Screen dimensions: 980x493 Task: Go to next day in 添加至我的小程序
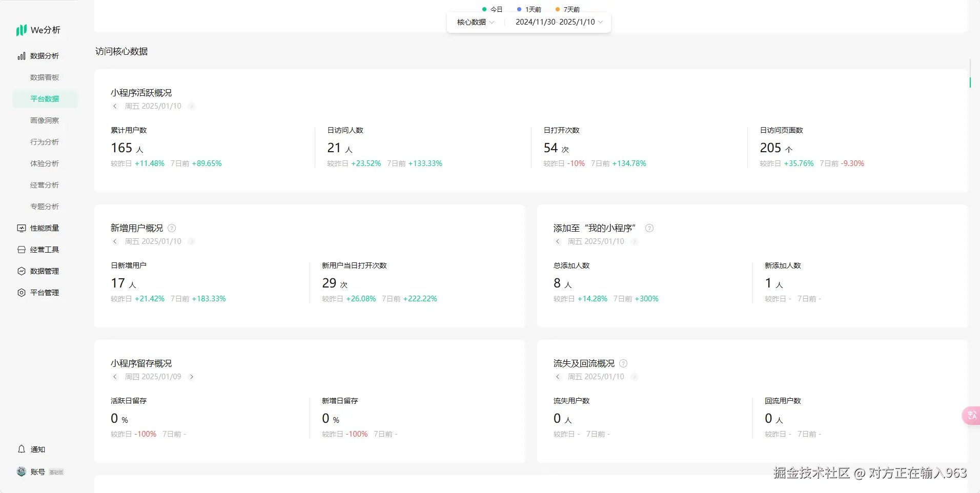pos(635,241)
